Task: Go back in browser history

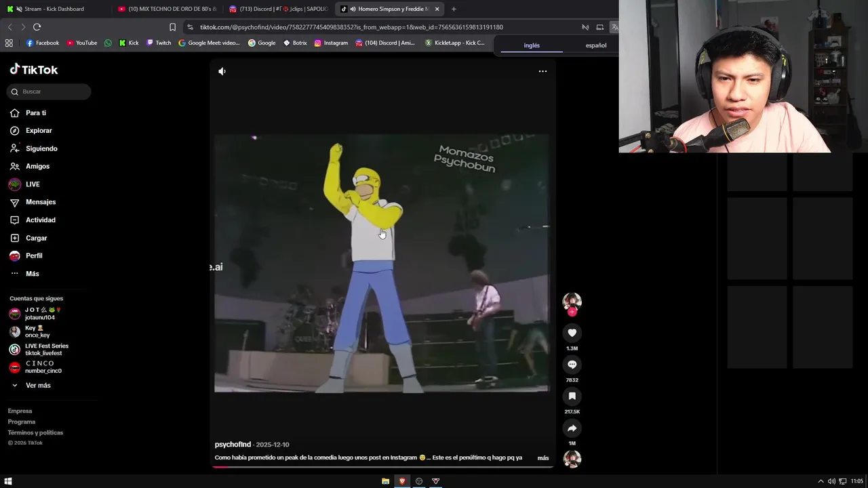Action: (x=9, y=27)
